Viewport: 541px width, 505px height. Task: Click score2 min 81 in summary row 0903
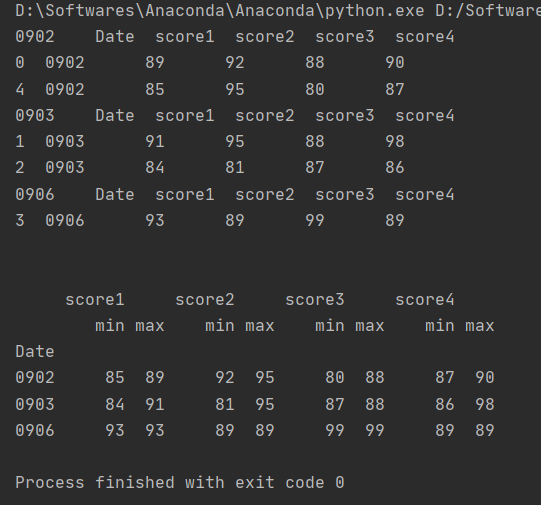click(x=225, y=404)
